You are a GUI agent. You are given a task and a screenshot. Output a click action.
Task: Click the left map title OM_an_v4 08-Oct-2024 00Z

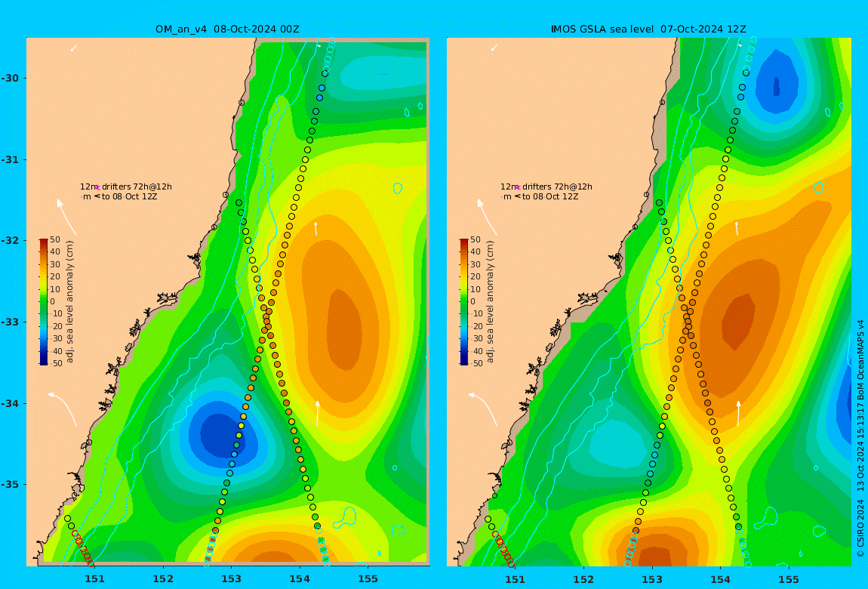pyautogui.click(x=227, y=29)
